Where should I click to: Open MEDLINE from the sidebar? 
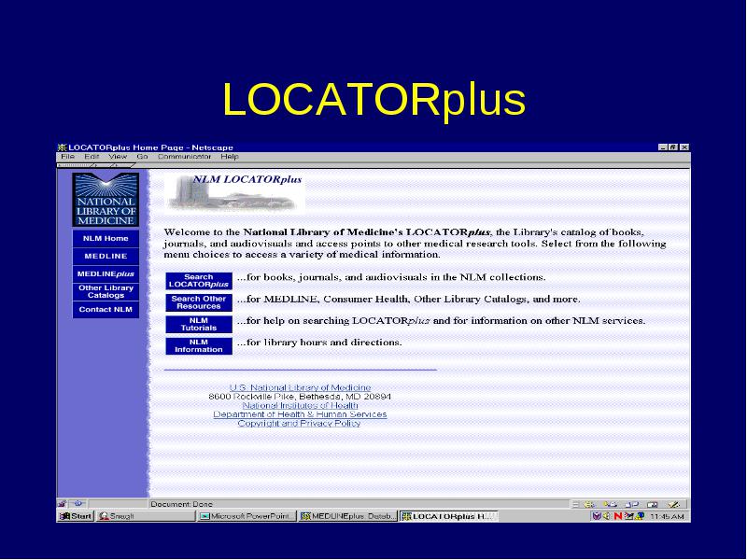(x=106, y=256)
